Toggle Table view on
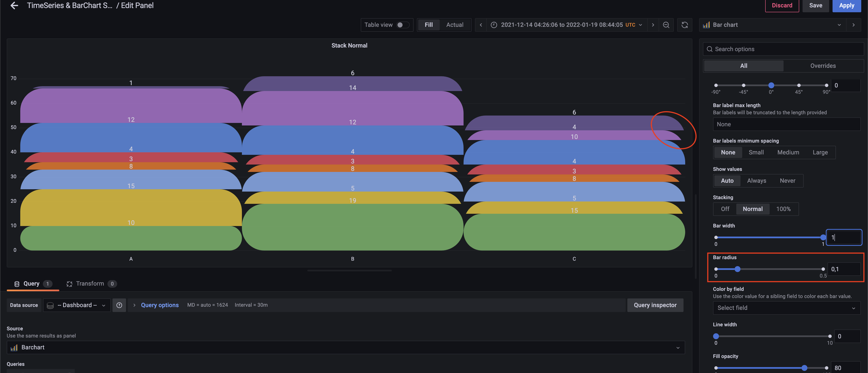This screenshot has height=373, width=868. coord(402,25)
